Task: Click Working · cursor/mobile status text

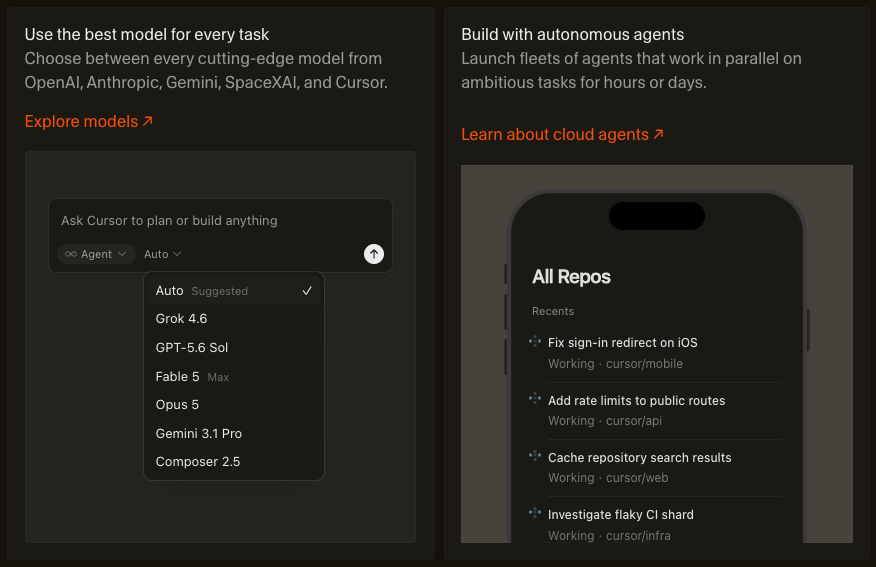Action: pos(615,364)
